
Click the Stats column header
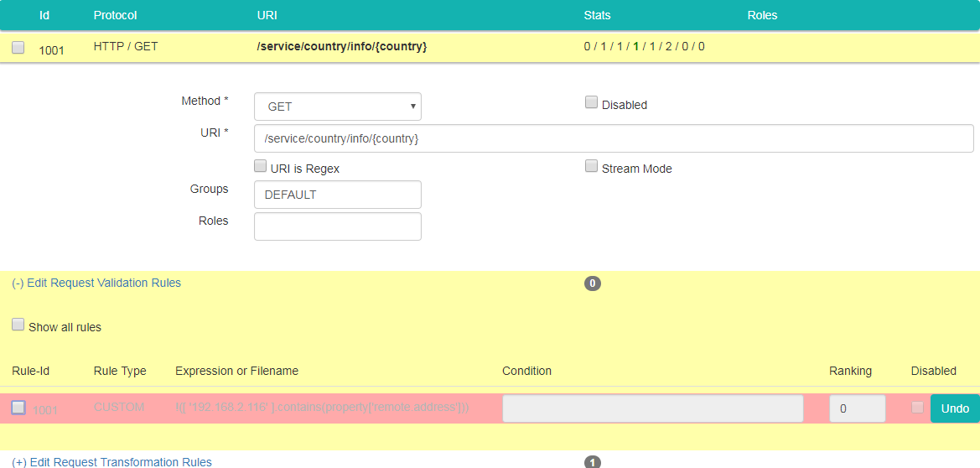(x=597, y=15)
